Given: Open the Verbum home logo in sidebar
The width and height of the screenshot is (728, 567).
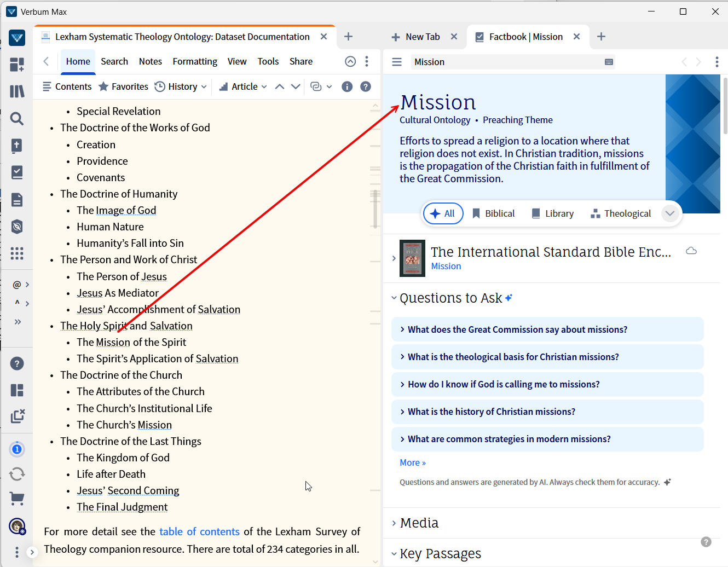Looking at the screenshot, I should [17, 38].
